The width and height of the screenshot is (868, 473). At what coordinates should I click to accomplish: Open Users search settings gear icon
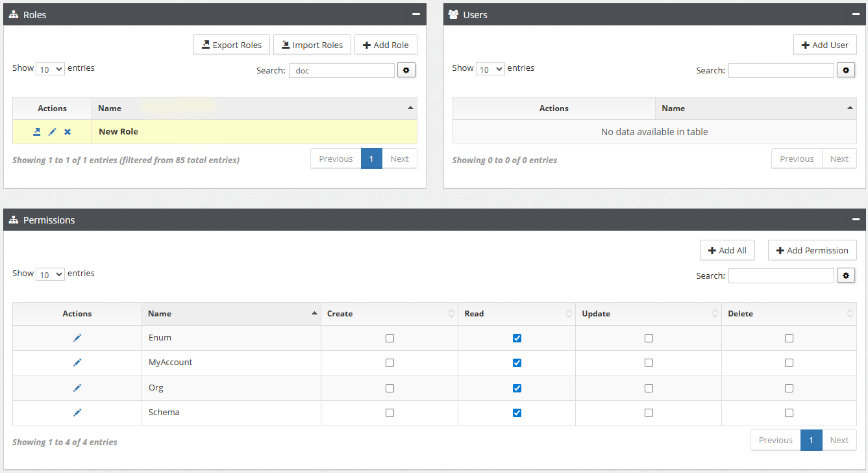[x=846, y=70]
